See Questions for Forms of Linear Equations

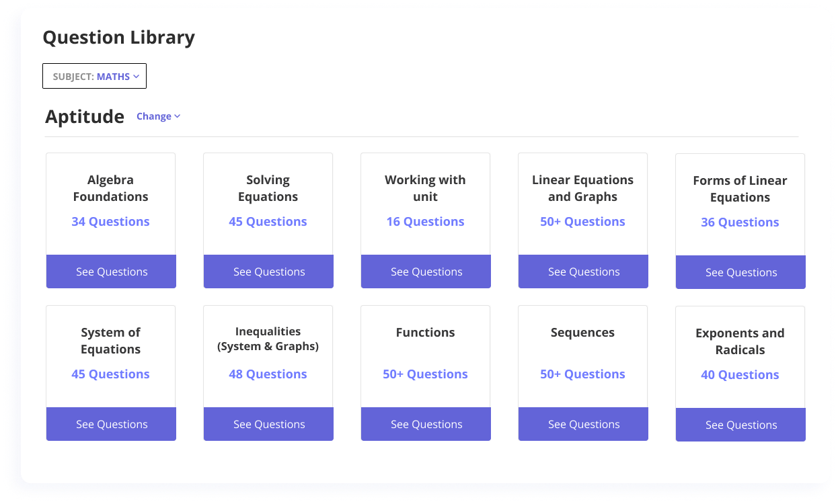740,272
